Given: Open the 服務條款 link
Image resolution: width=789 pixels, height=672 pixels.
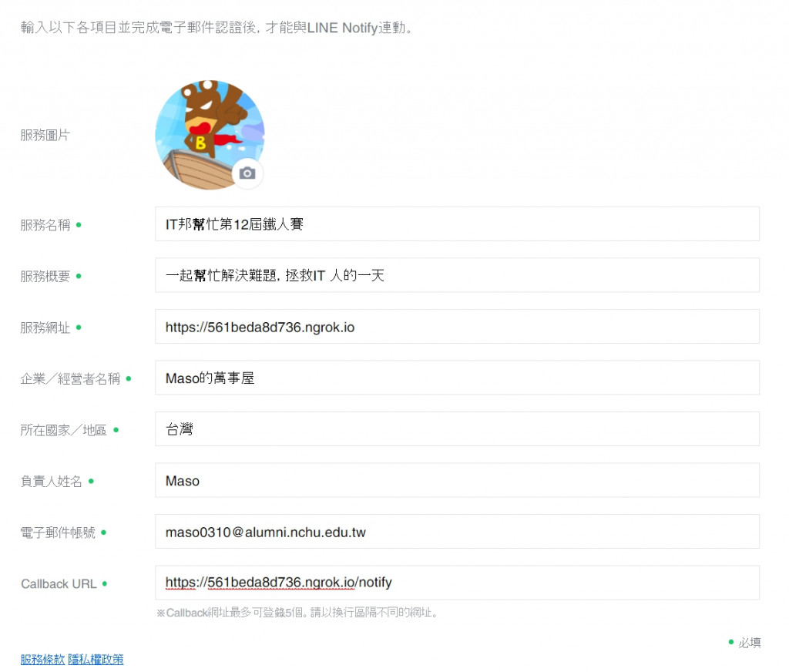Looking at the screenshot, I should point(43,660).
